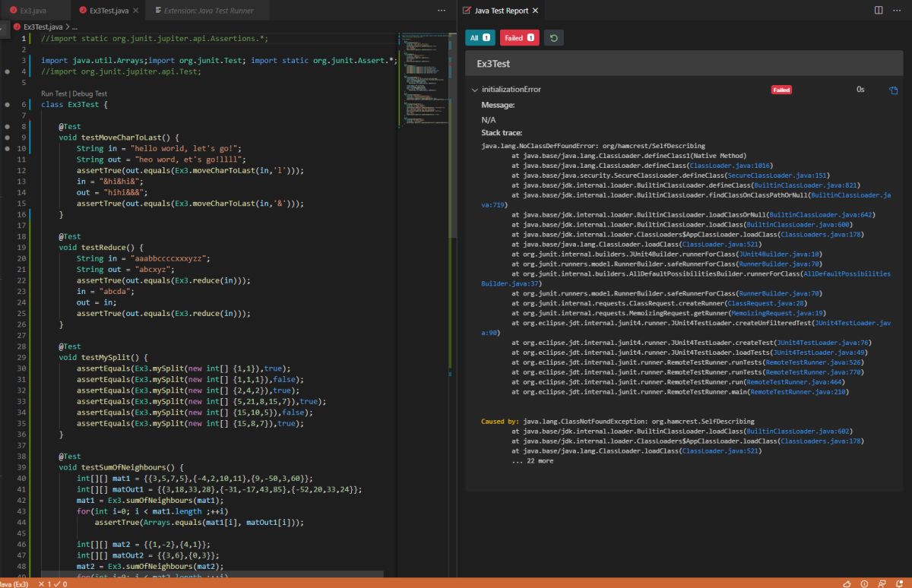912x588 pixels.
Task: Click the feedback icon in status bar
Action: 880,583
